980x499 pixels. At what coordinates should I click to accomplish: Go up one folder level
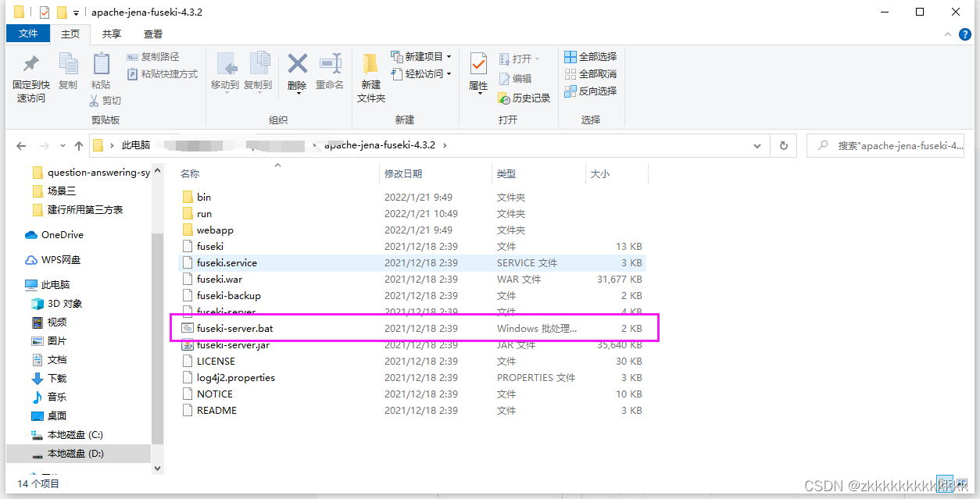pos(78,146)
